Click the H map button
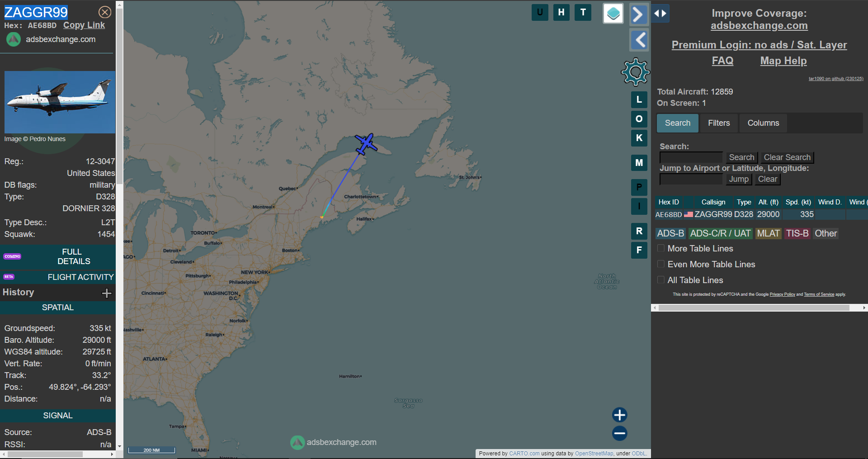The height and width of the screenshot is (459, 868). point(561,12)
